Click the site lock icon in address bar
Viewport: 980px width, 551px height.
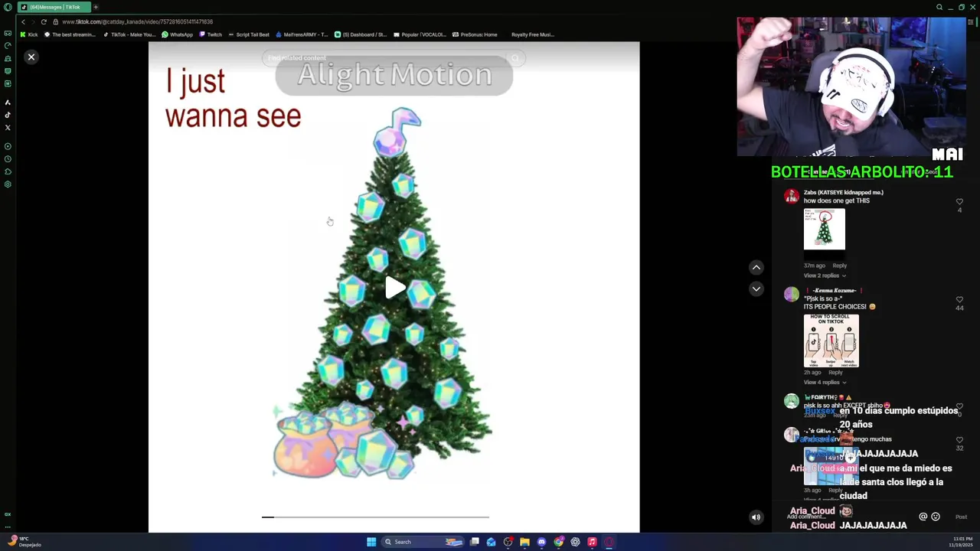coord(55,21)
